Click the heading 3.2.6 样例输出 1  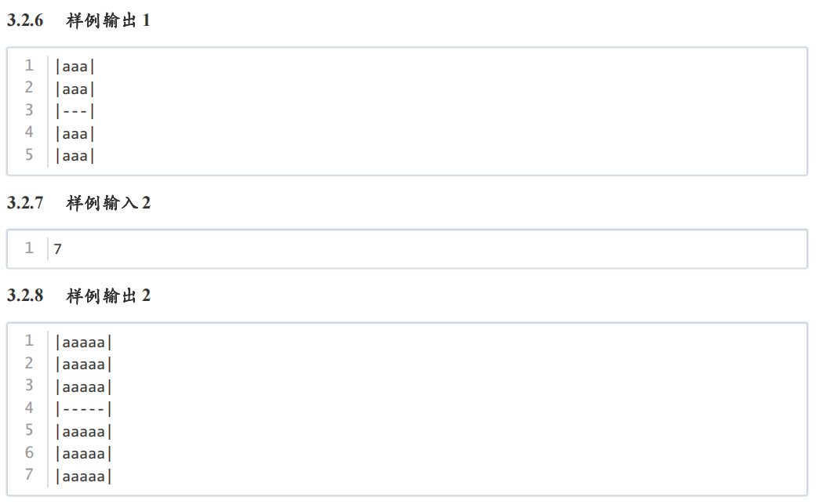pos(78,20)
